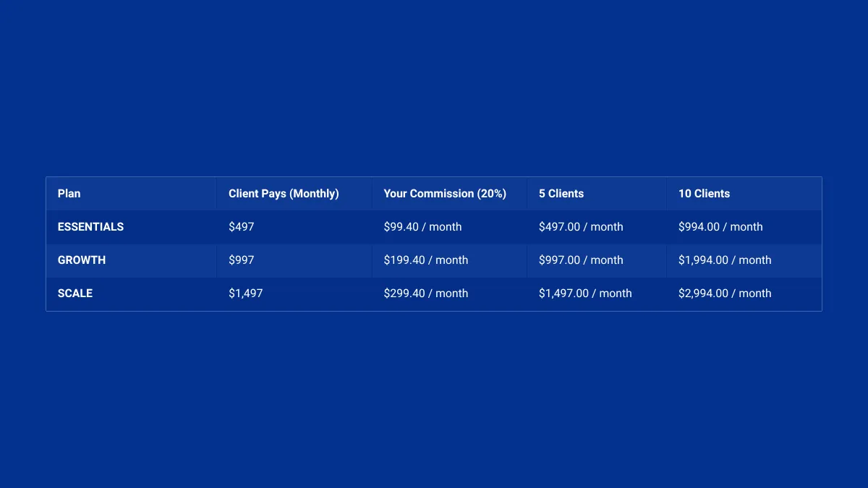
Task: Select the $2,994.00 / month cell
Action: pos(744,294)
